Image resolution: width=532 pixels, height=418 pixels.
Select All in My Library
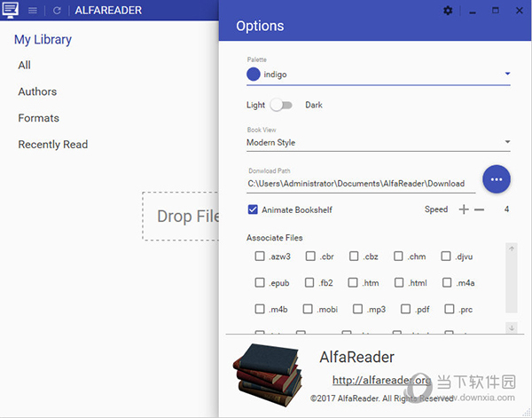click(x=25, y=65)
